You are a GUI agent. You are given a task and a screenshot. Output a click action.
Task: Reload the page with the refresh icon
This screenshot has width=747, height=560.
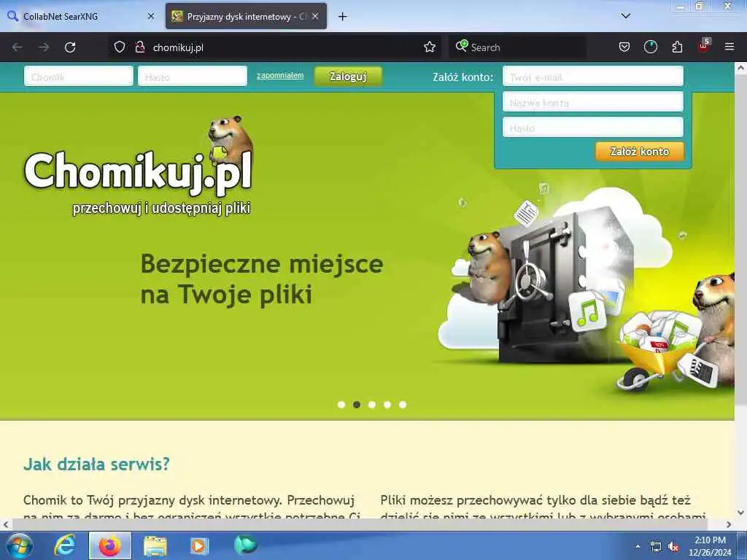[70, 47]
